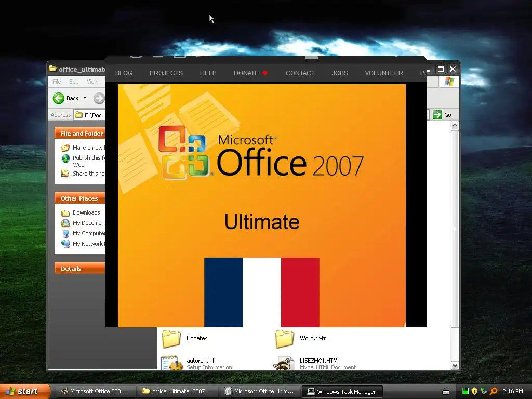Switch to Windows Task Manager taskbar button

point(342,392)
